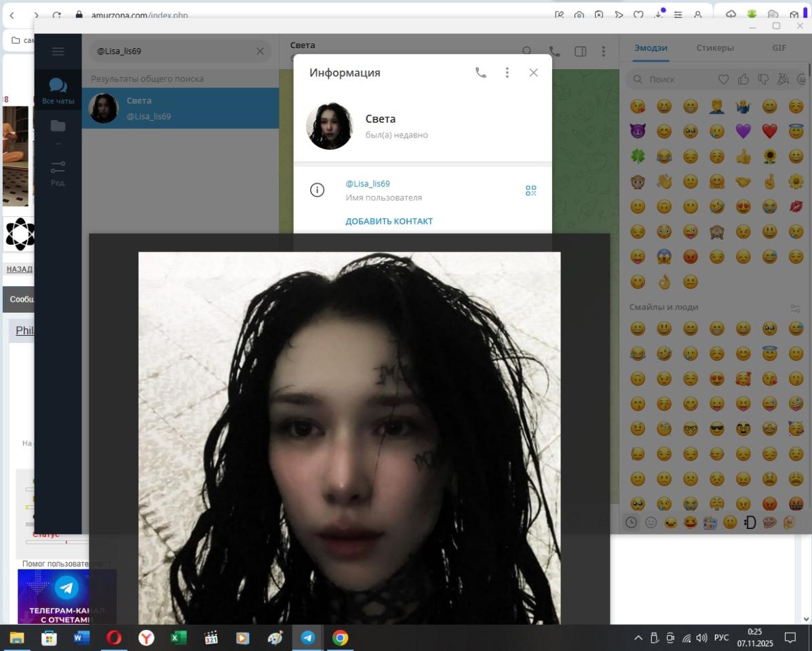Open the three-dot menu in Информация dialog
Image resolution: width=812 pixels, height=651 pixels.
507,73
